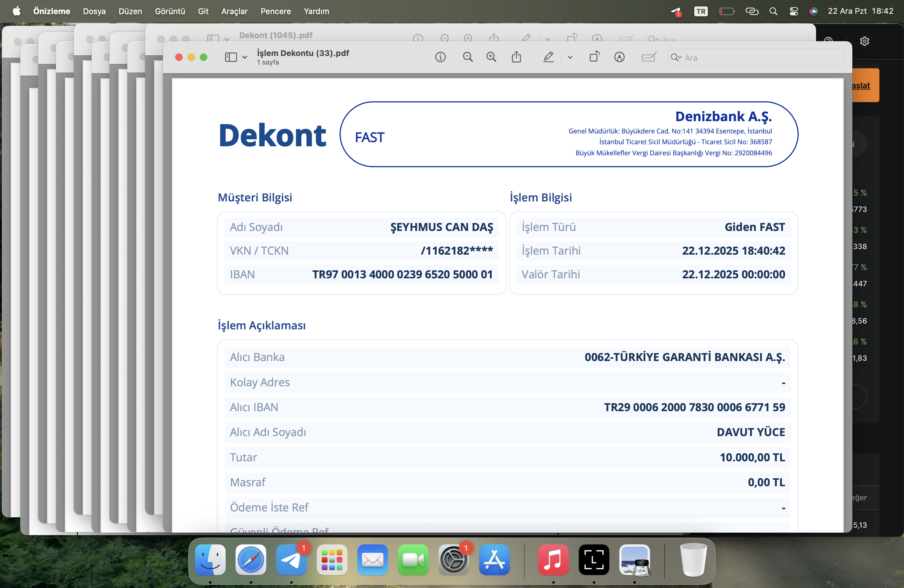Open the Yardım menu

316,11
